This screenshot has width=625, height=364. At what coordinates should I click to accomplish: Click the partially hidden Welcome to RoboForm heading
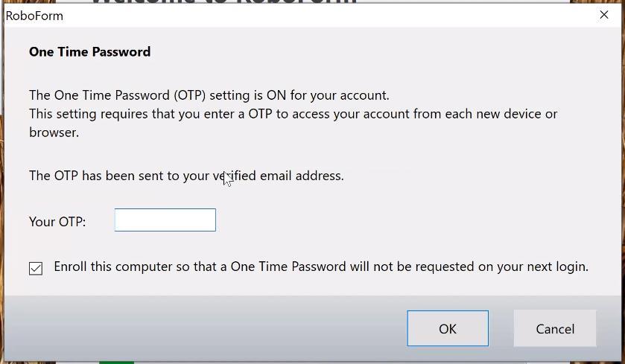pos(223,2)
